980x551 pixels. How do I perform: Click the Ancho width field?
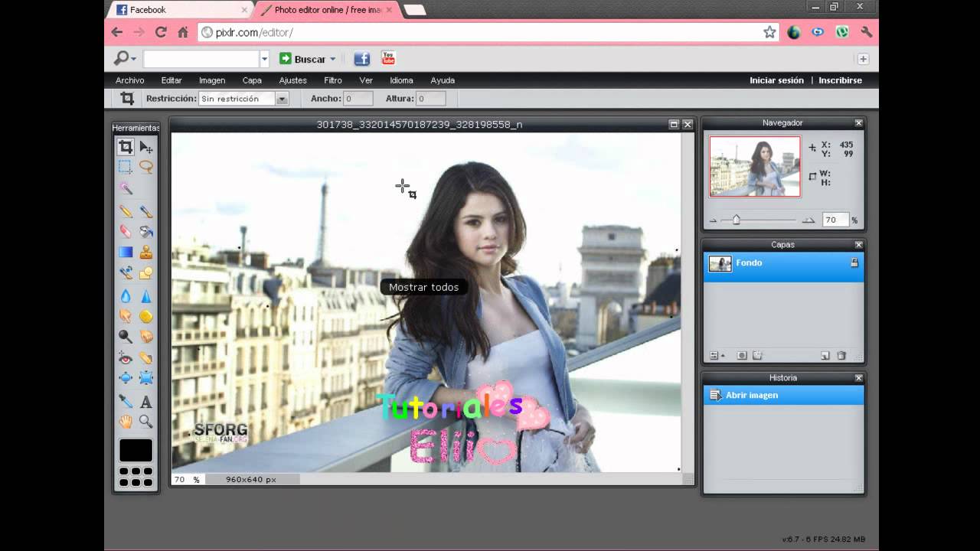[x=358, y=99]
